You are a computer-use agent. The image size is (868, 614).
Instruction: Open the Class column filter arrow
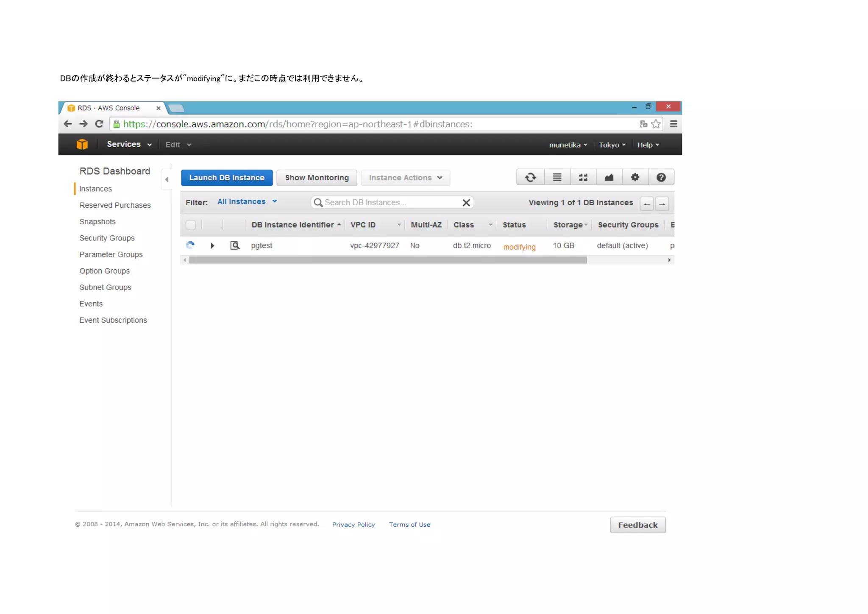[x=490, y=225]
